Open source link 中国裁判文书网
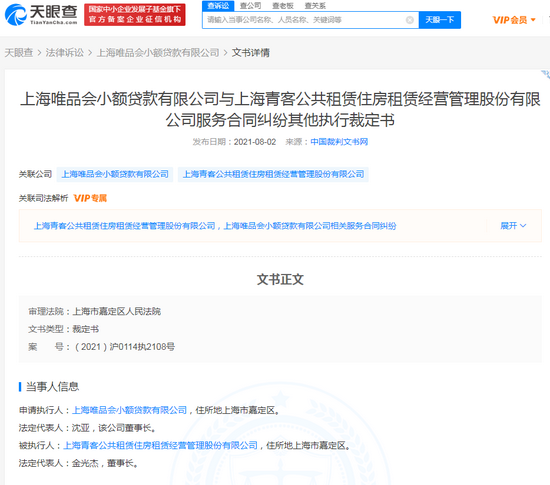Image resolution: width=550 pixels, height=485 pixels. 339,142
